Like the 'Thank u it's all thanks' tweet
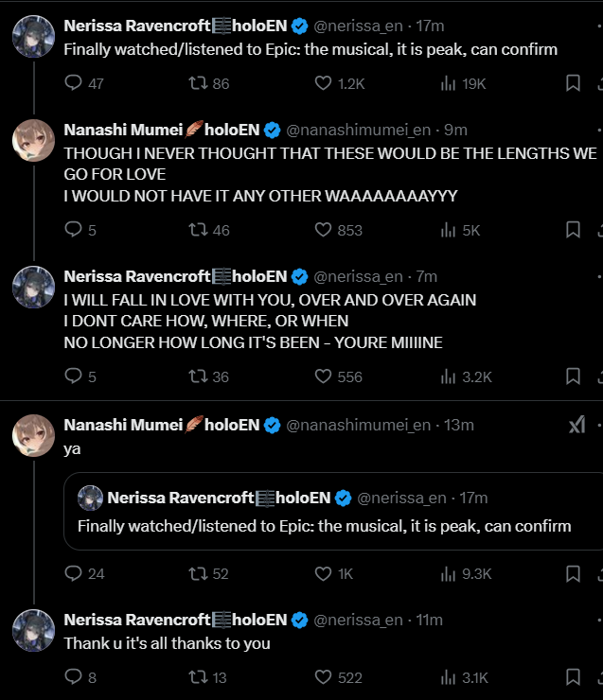 324,677
